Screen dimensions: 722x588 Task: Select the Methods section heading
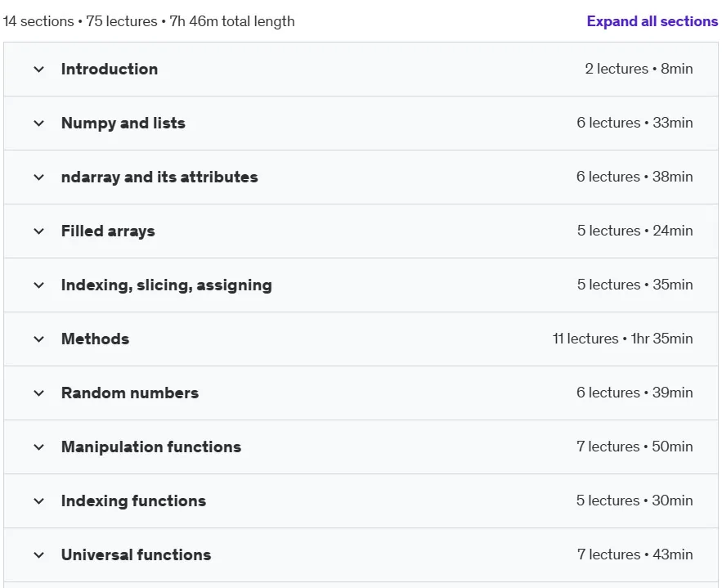(96, 339)
